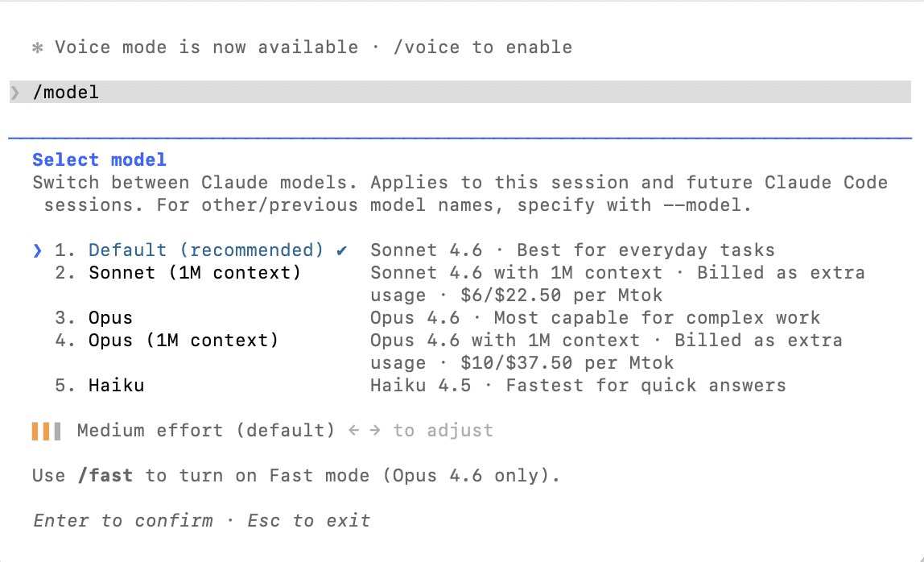Click the Select model heading
This screenshot has height=562, width=924.
click(99, 160)
